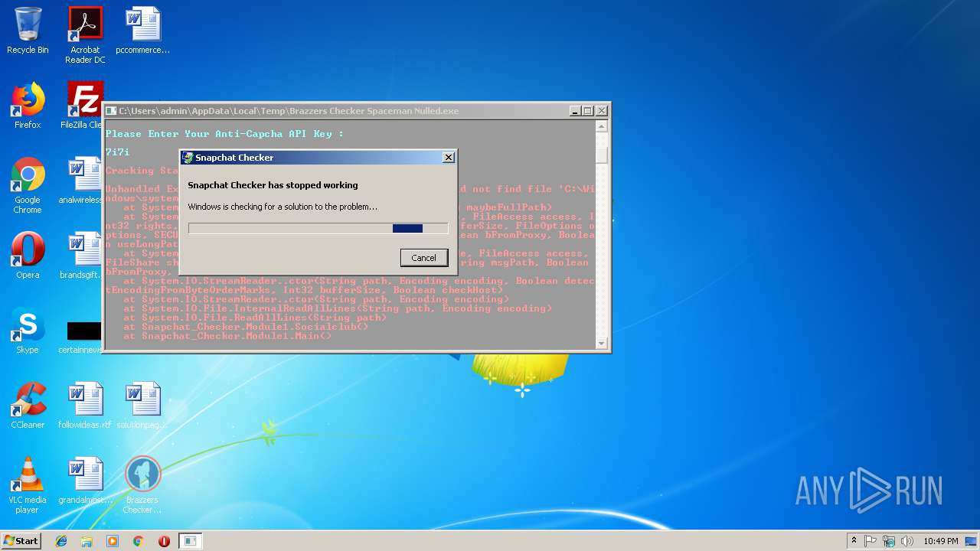Viewport: 980px width, 551px height.
Task: Cancel the Snapchat Checker solution search
Action: coord(423,258)
